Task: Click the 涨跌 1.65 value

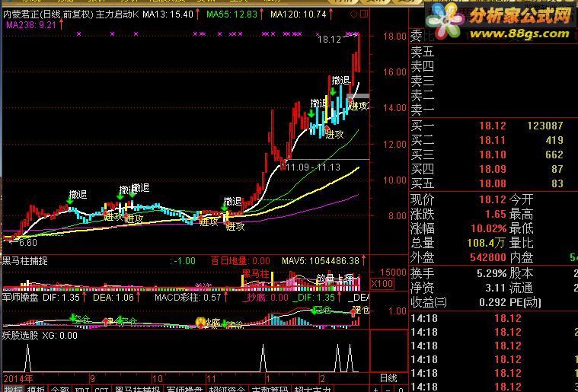Action: pyautogui.click(x=496, y=214)
